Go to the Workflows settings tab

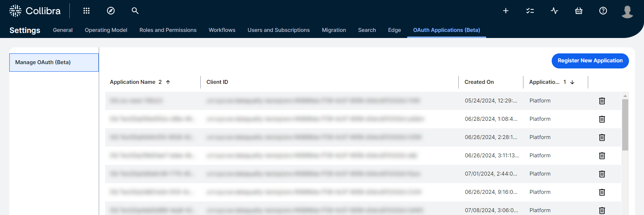(222, 30)
